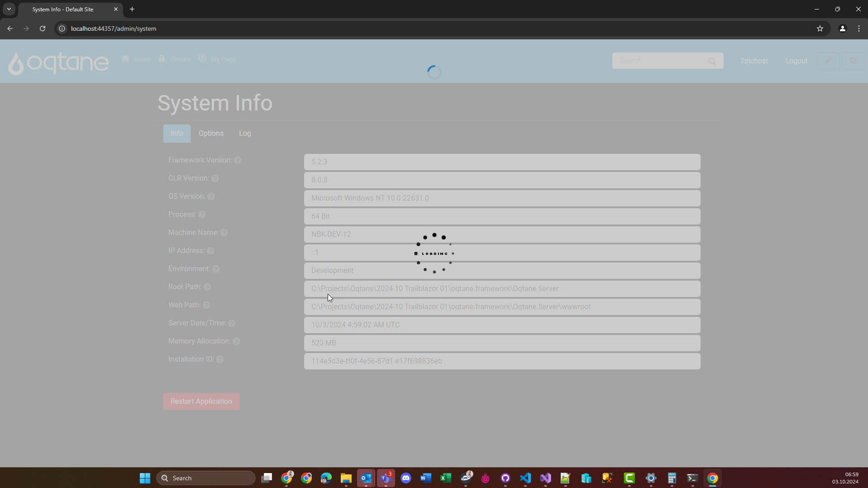Open Discord from the Windows taskbar
The image size is (868, 488).
405,478
